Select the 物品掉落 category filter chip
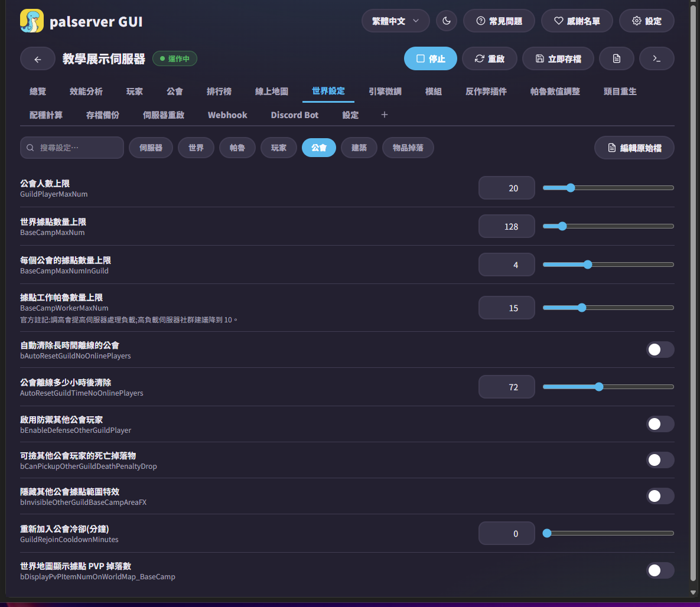The image size is (700, 607). [x=408, y=148]
